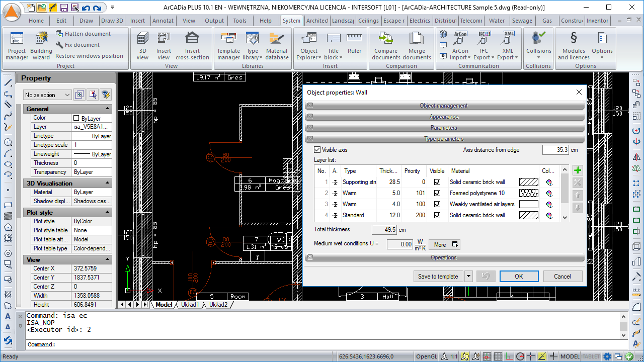Expand the Object management section
The height and width of the screenshot is (362, 644).
444,106
